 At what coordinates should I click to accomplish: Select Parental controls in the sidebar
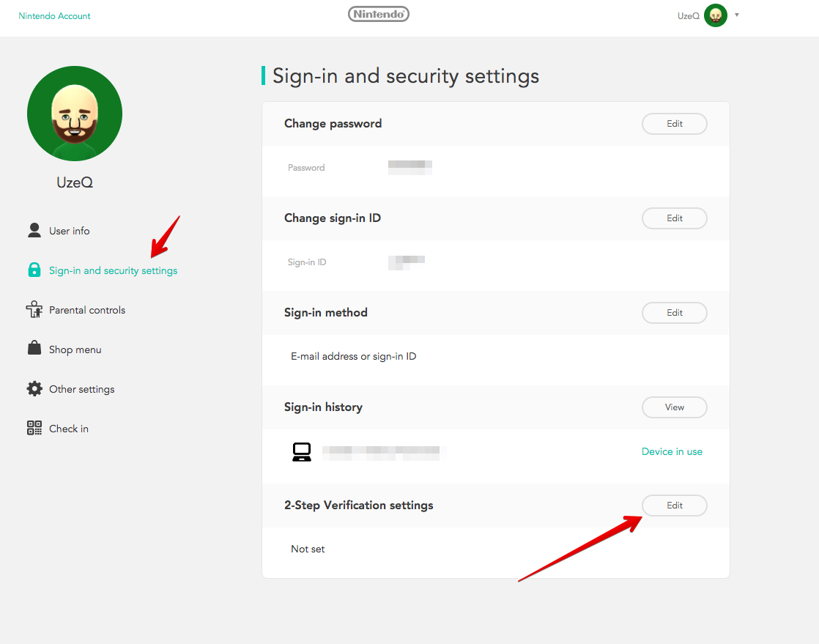pyautogui.click(x=87, y=310)
